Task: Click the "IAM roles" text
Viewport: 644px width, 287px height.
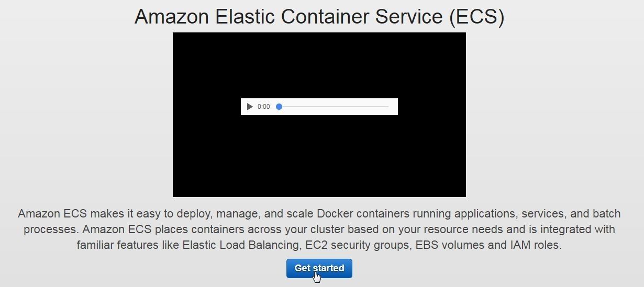Action: point(534,245)
